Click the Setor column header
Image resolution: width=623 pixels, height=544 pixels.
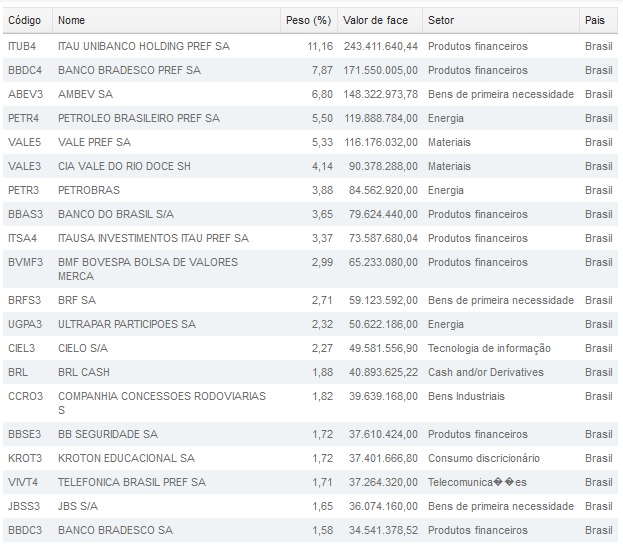(x=441, y=20)
